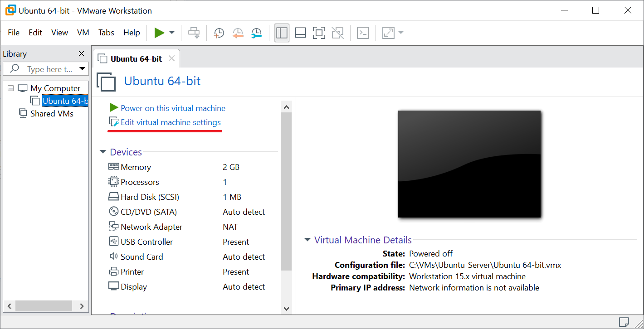
Task: Click the Display monitor icon
Action: [x=113, y=286]
